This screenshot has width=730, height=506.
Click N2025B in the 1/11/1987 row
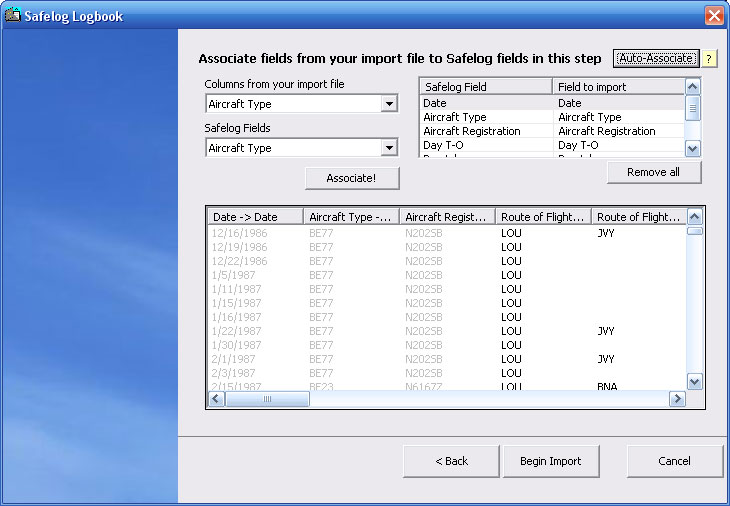pyautogui.click(x=423, y=289)
